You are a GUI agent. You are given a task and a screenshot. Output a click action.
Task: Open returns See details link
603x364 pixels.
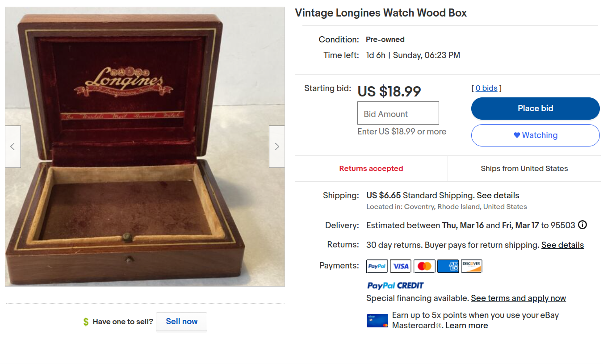(x=562, y=245)
